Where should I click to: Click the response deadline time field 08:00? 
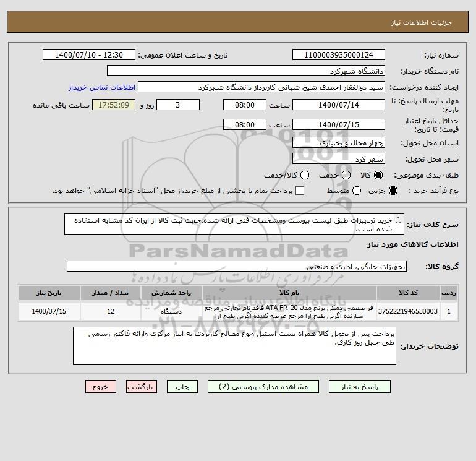click(x=245, y=105)
